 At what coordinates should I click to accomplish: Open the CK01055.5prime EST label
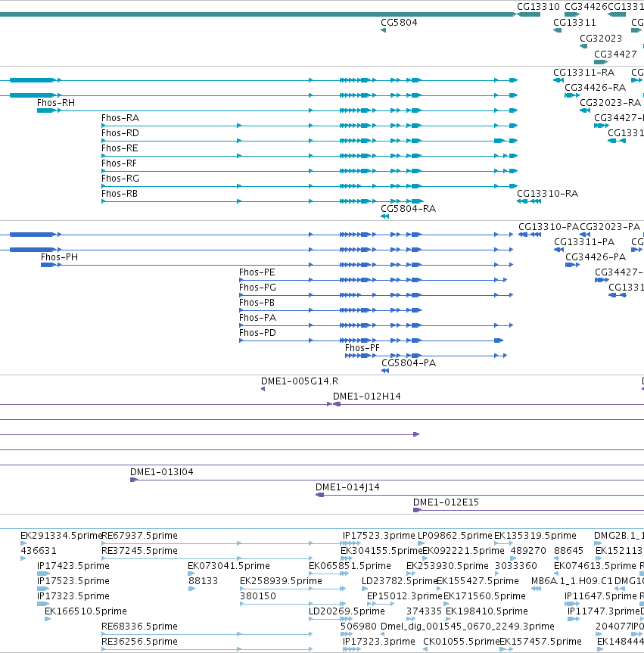tap(461, 642)
